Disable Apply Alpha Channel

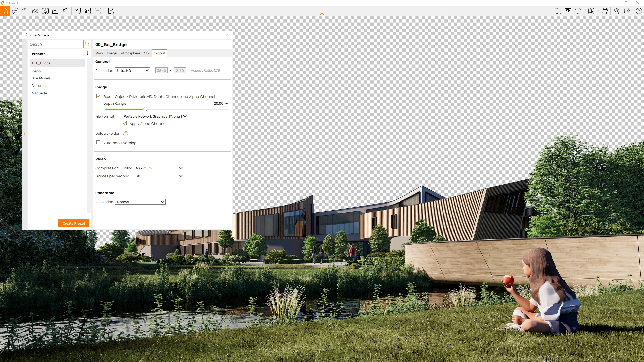pyautogui.click(x=124, y=123)
